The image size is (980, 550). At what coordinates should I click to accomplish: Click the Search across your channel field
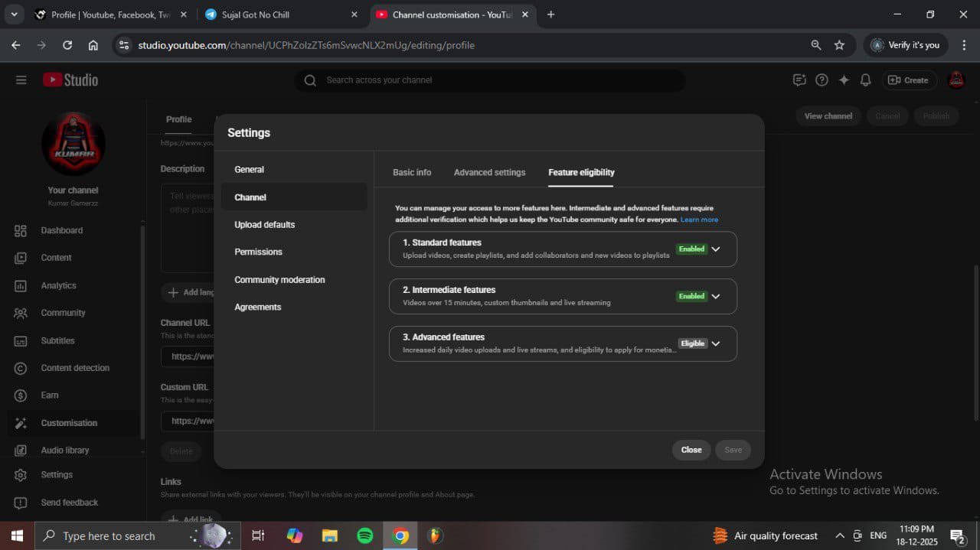click(490, 80)
